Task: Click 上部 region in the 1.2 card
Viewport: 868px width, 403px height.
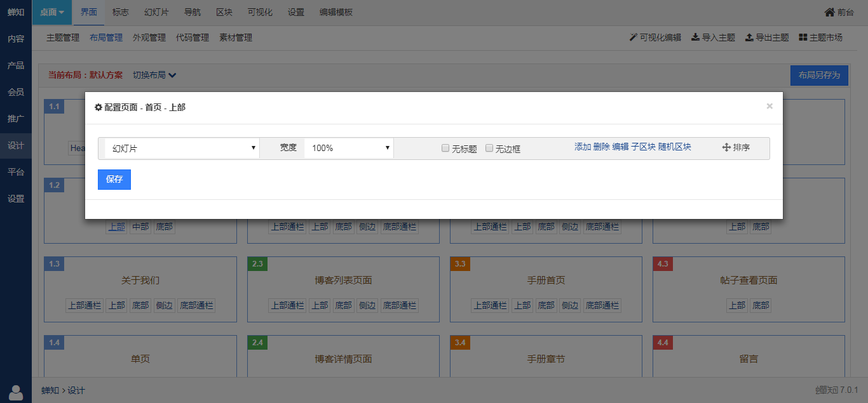Action: pos(116,227)
